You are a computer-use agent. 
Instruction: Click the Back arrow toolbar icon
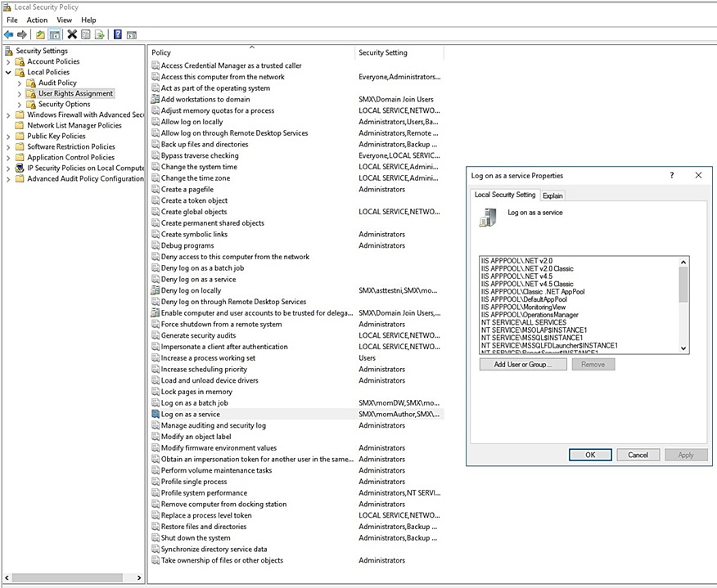pyautogui.click(x=9, y=34)
